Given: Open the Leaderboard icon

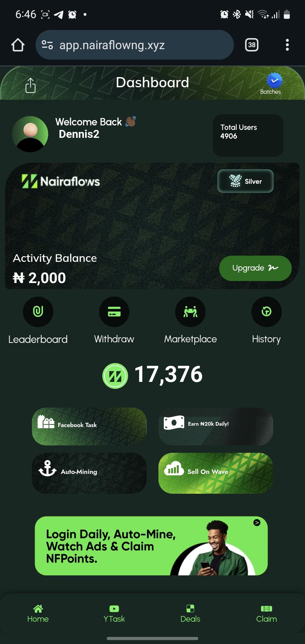Looking at the screenshot, I should (38, 312).
